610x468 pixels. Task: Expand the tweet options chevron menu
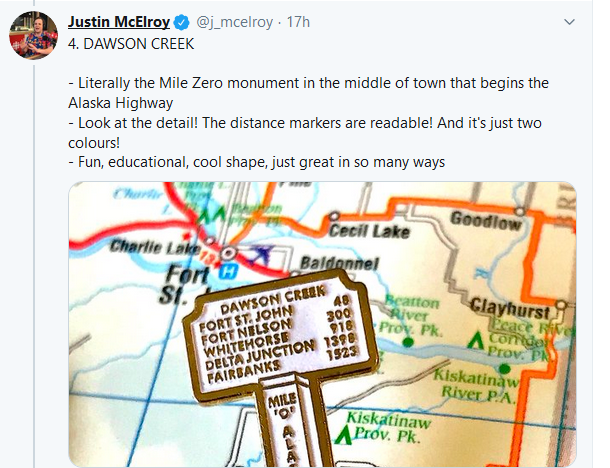click(x=569, y=21)
